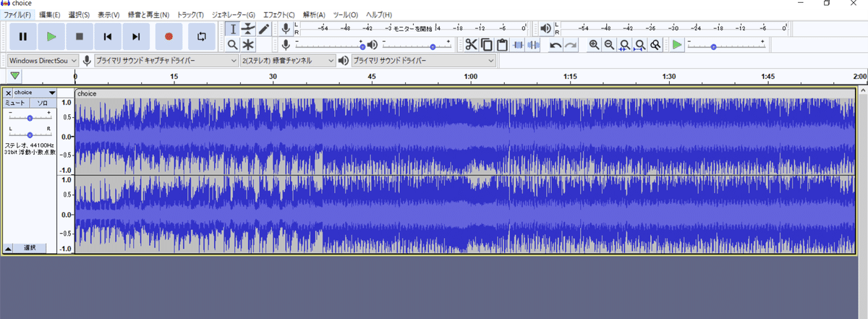Pause playback with the Pause button

click(22, 36)
